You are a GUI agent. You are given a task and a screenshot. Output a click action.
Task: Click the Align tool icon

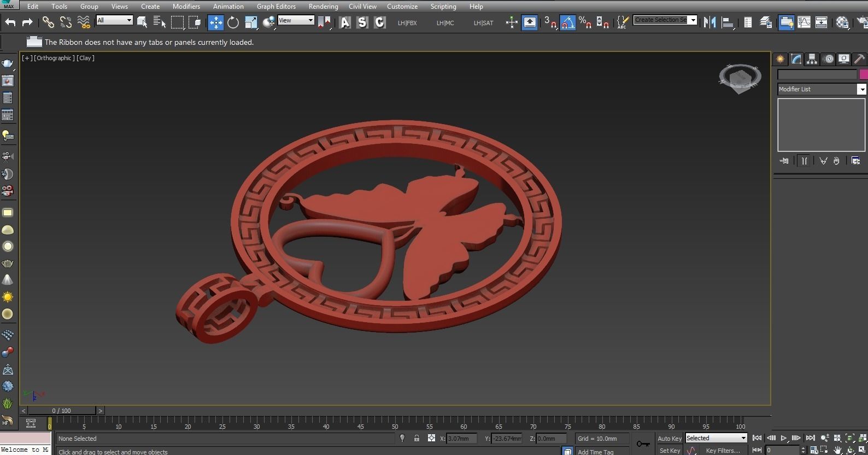[x=728, y=22]
